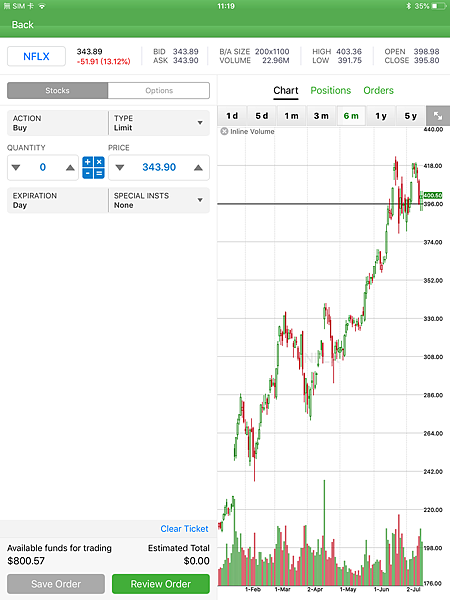Set chart range to 1m
Screen dimensions: 450x600
[291, 116]
